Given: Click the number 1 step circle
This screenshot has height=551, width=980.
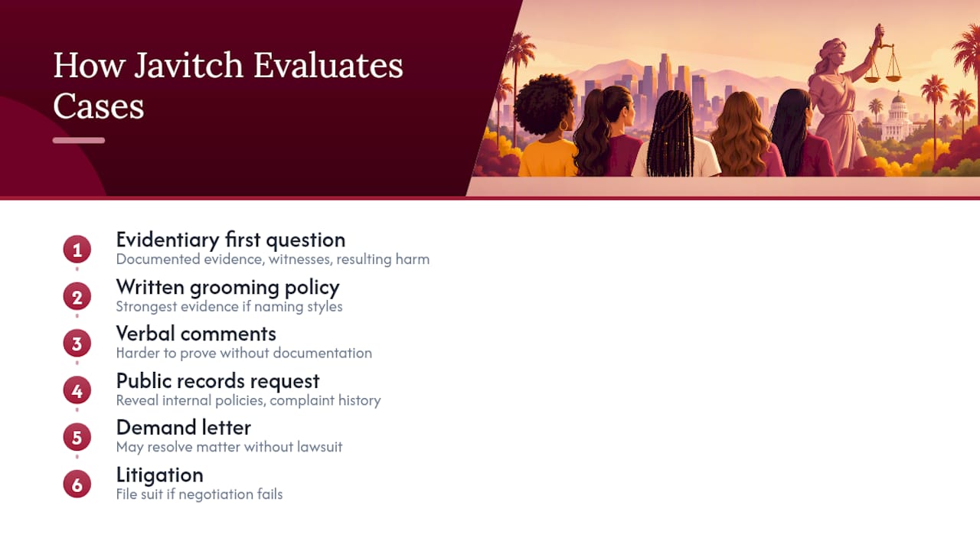Looking at the screenshot, I should [x=77, y=249].
